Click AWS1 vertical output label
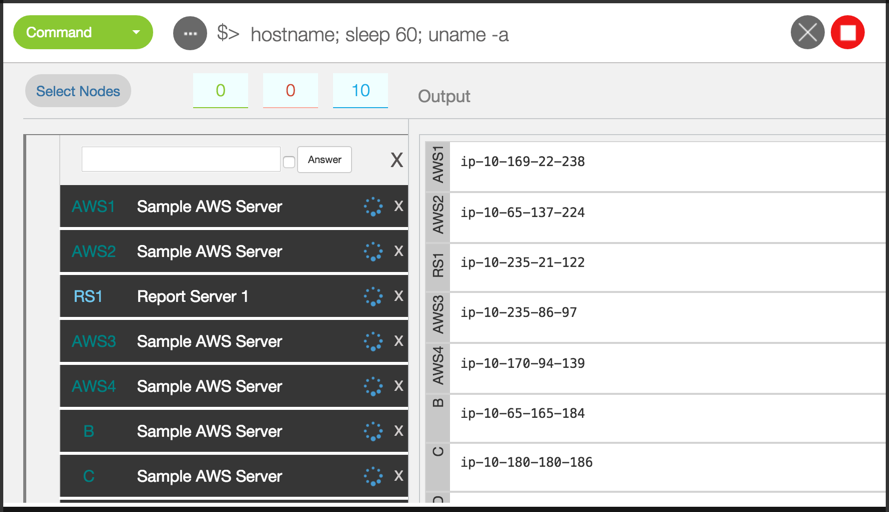This screenshot has width=889, height=512. (x=438, y=164)
